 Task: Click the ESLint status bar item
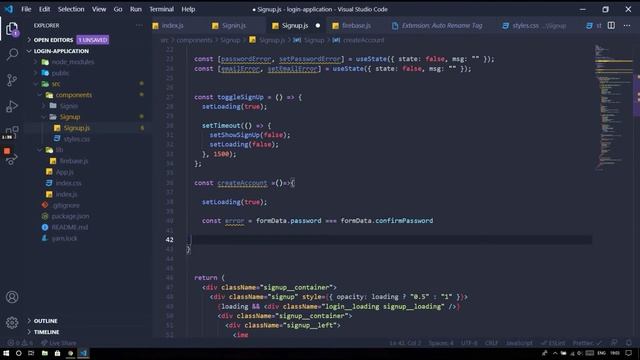pyautogui.click(x=553, y=343)
